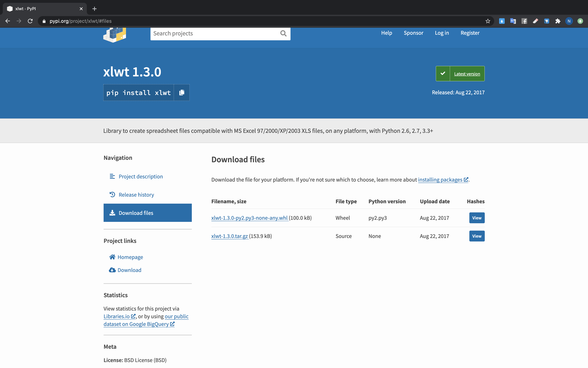Open the Help menu link
588x368 pixels.
coord(387,33)
